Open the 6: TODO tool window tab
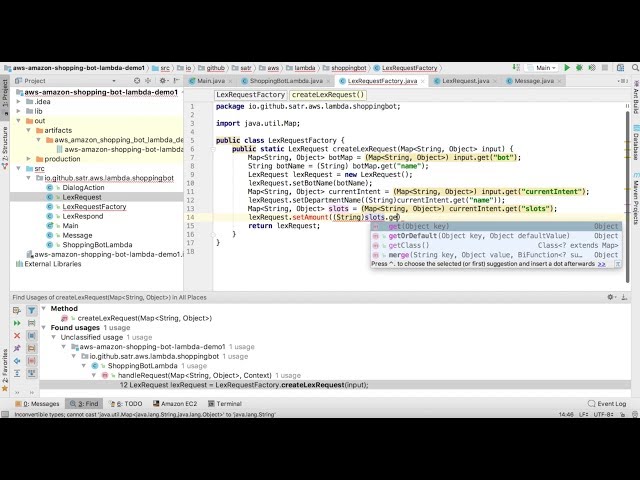 (x=126, y=404)
